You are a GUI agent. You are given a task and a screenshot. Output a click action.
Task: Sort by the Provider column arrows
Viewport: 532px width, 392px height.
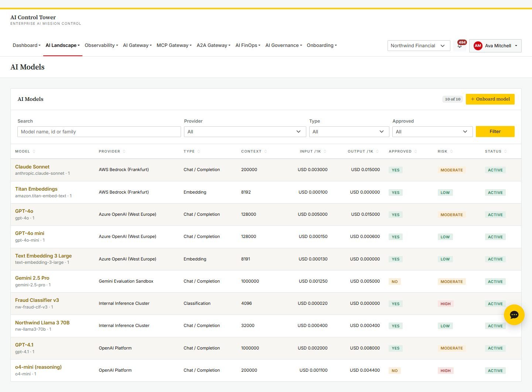(124, 151)
